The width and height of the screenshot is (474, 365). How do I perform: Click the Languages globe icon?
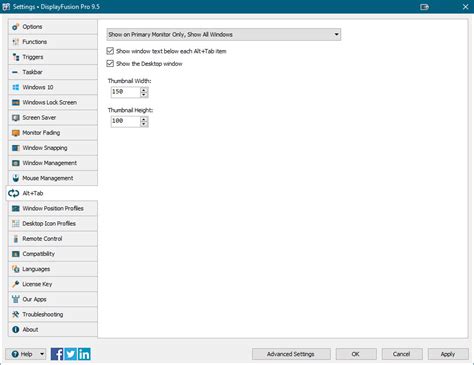[15, 269]
